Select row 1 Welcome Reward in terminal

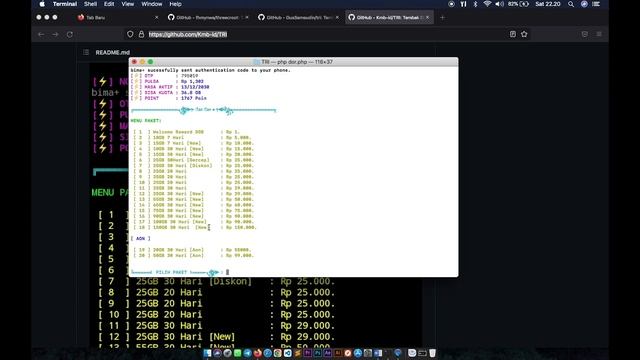pyautogui.click(x=187, y=132)
